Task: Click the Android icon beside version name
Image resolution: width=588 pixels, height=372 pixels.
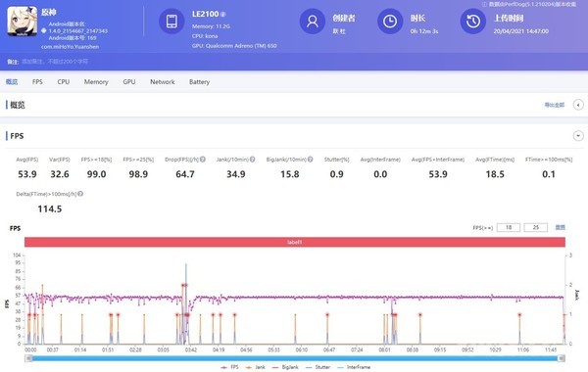Action: pyautogui.click(x=44, y=30)
